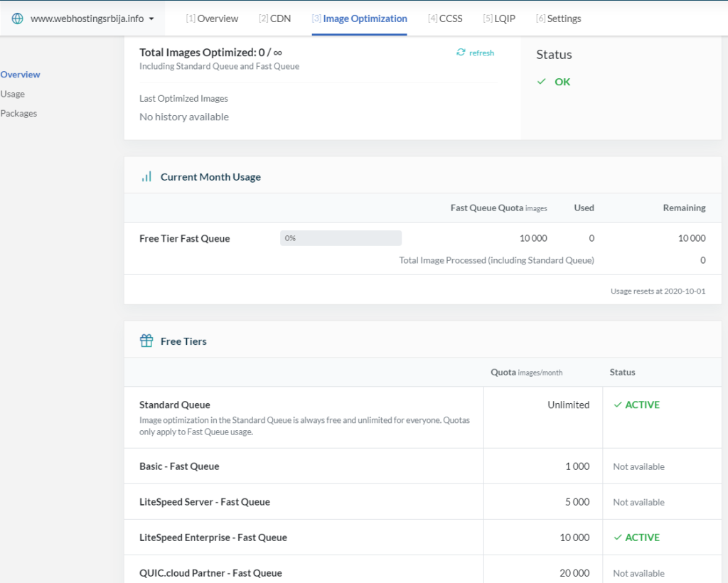Switch to the CDN tab
728x583 pixels.
point(275,18)
